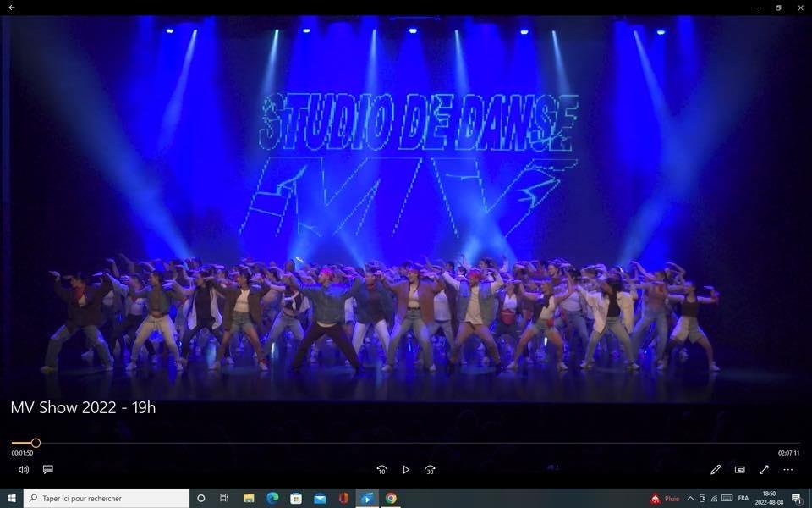Change FRA input language
This screenshot has width=812, height=508.
pos(743,498)
